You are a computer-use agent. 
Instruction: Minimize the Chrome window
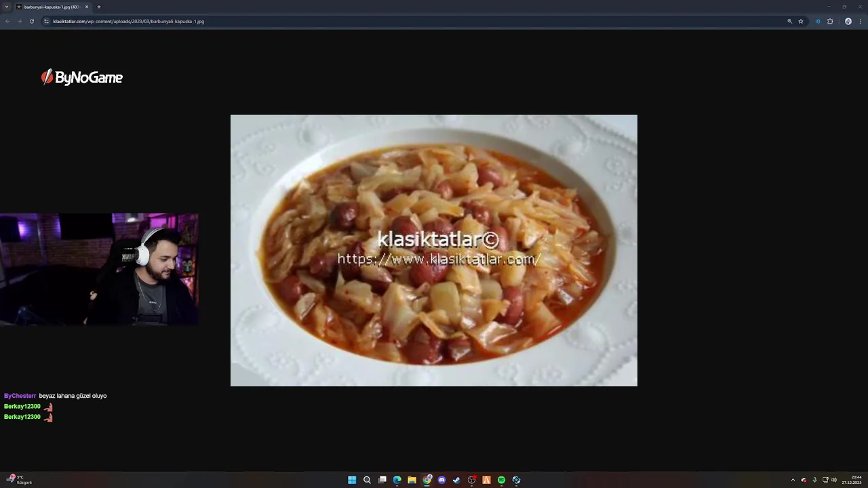pyautogui.click(x=828, y=7)
